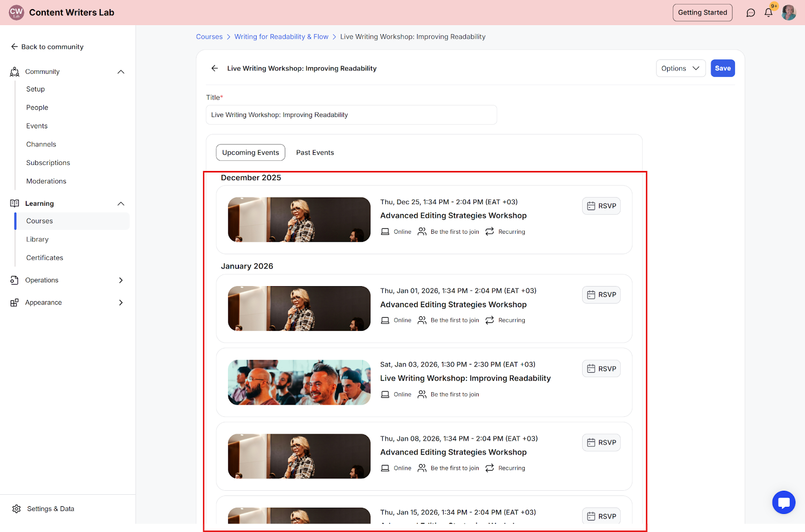Click the Title input field
This screenshot has width=805, height=532.
click(x=352, y=115)
